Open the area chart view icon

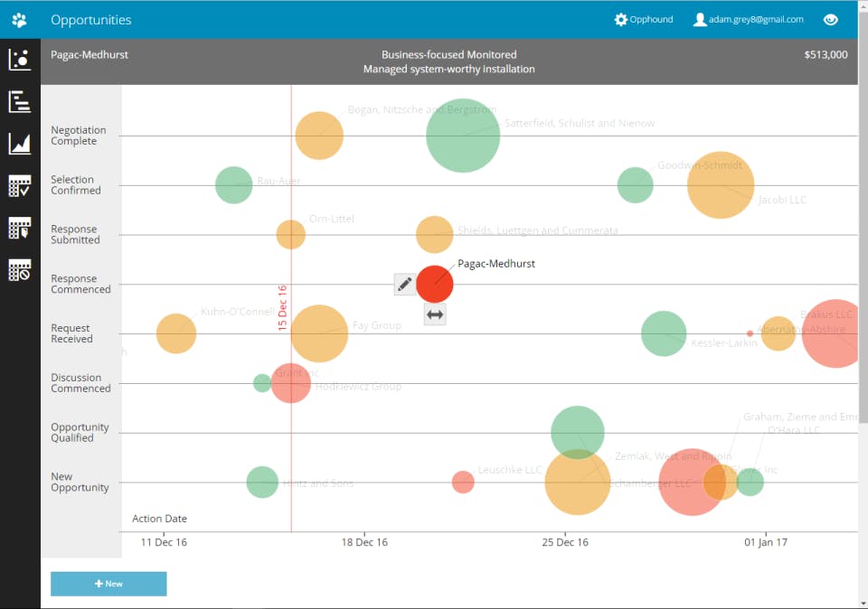20,144
